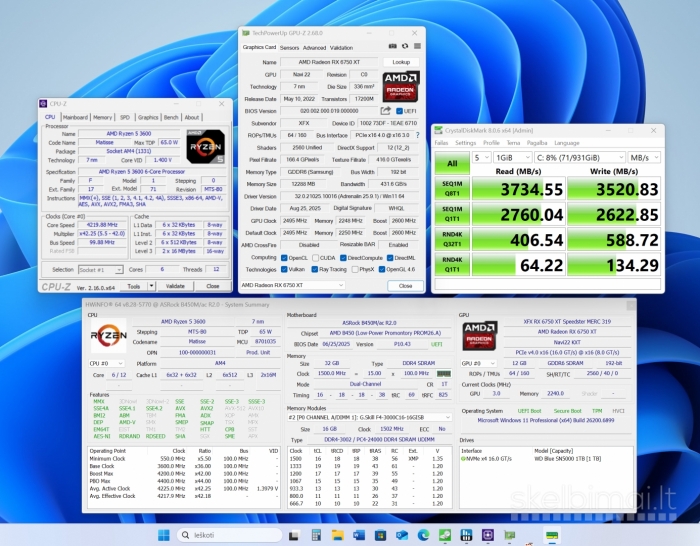The width and height of the screenshot is (700, 546).
Task: Run the RND4K Q32T1 test button
Action: coord(452,239)
